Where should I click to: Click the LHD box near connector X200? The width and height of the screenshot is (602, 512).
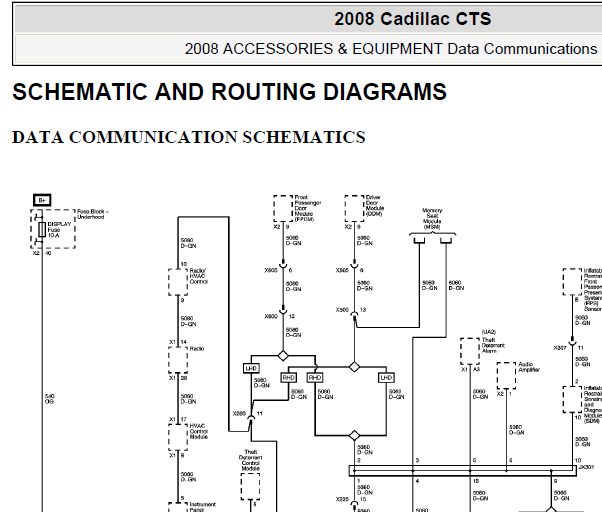(x=251, y=368)
